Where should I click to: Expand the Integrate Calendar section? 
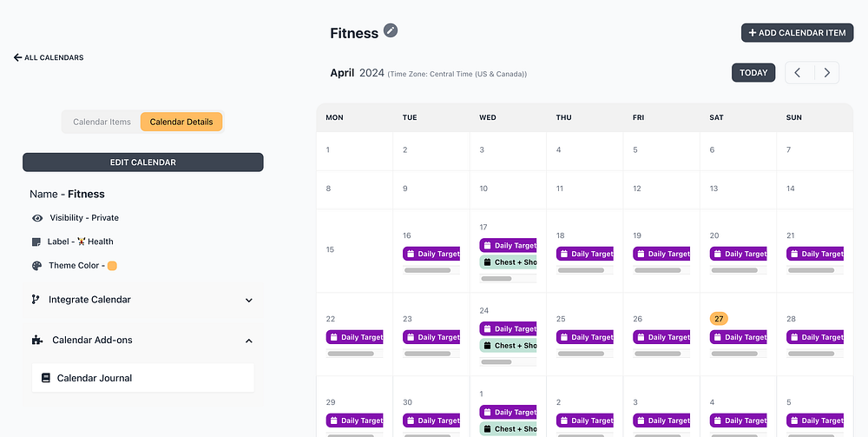[x=248, y=300]
